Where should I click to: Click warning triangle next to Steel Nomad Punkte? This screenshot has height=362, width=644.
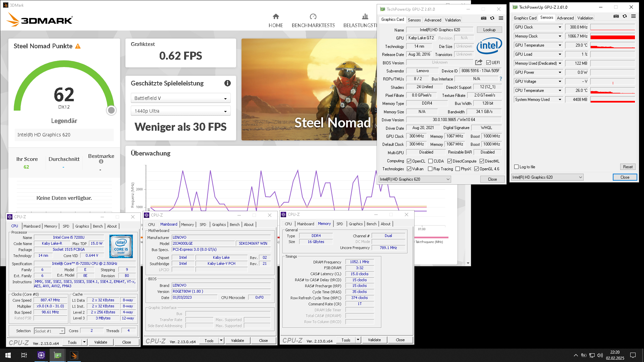click(x=78, y=46)
